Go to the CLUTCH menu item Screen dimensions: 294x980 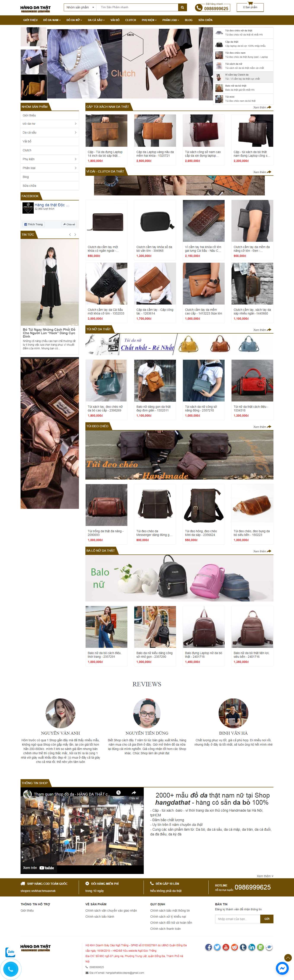coord(131,20)
